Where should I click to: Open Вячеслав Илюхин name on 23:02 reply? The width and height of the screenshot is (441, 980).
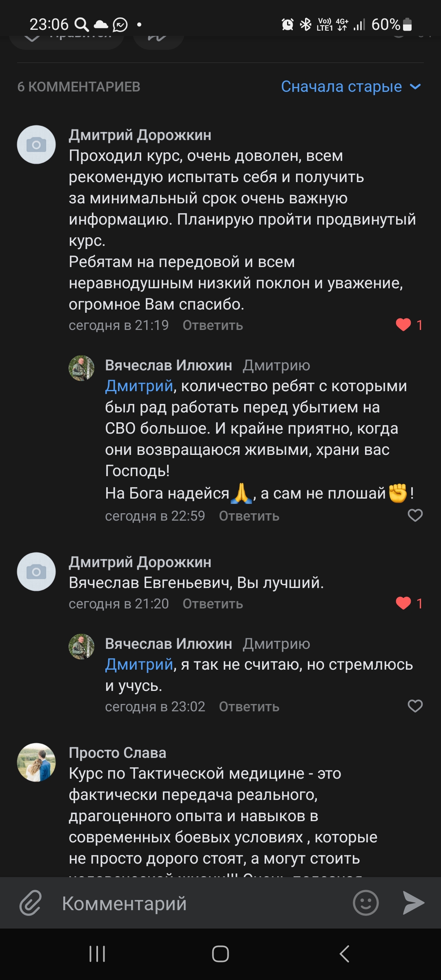(169, 644)
